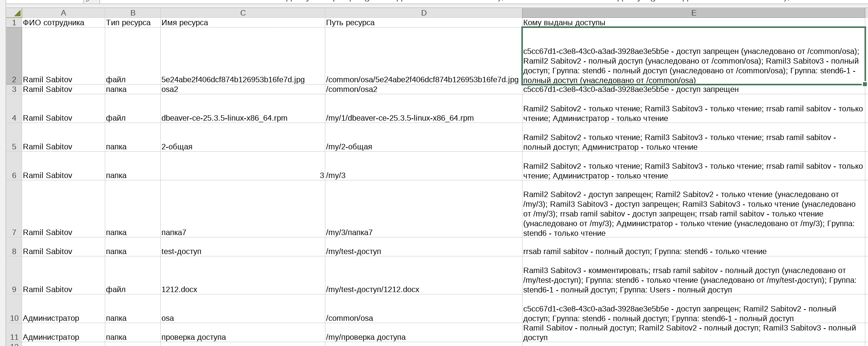
Task: Select row 11 header
Action: pyautogui.click(x=14, y=332)
